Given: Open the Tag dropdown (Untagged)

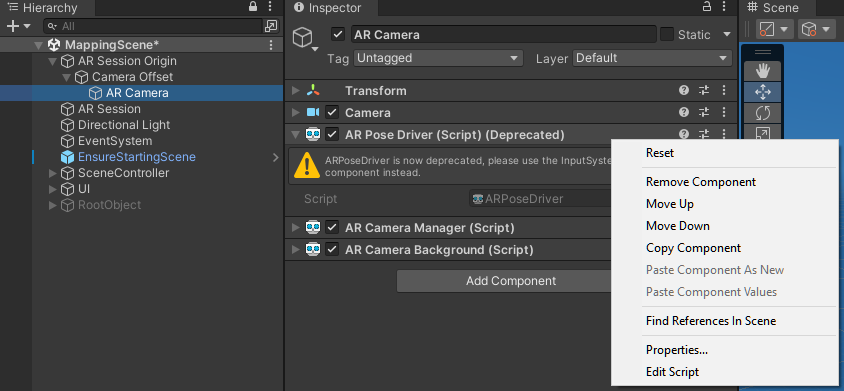Looking at the screenshot, I should [438, 58].
